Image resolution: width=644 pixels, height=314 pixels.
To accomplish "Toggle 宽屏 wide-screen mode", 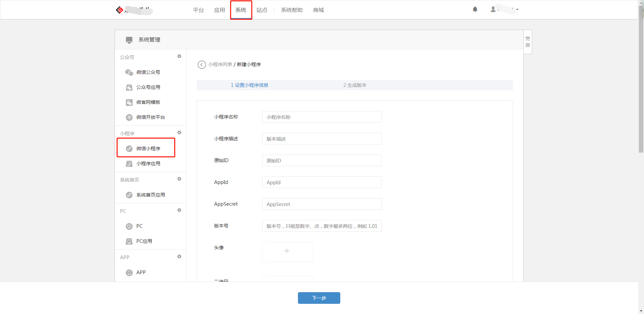I will coord(528,42).
